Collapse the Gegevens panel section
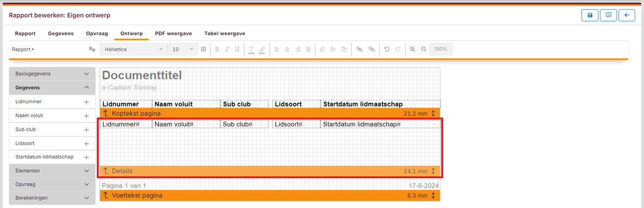The image size is (644, 208). (x=52, y=87)
